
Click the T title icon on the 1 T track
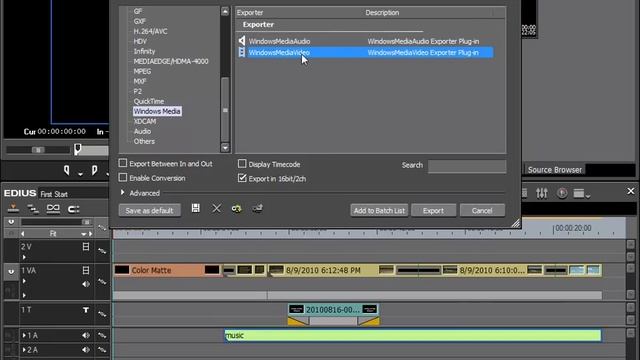(86, 310)
